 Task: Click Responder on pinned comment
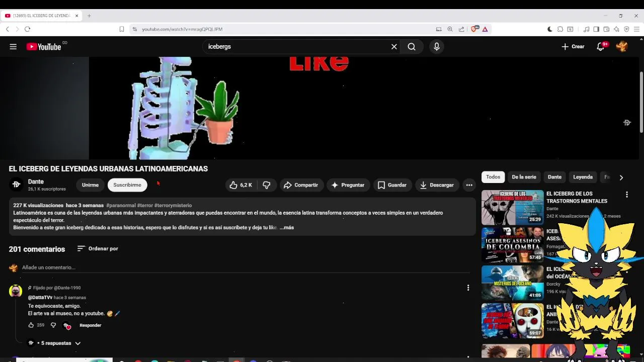pos(91,325)
